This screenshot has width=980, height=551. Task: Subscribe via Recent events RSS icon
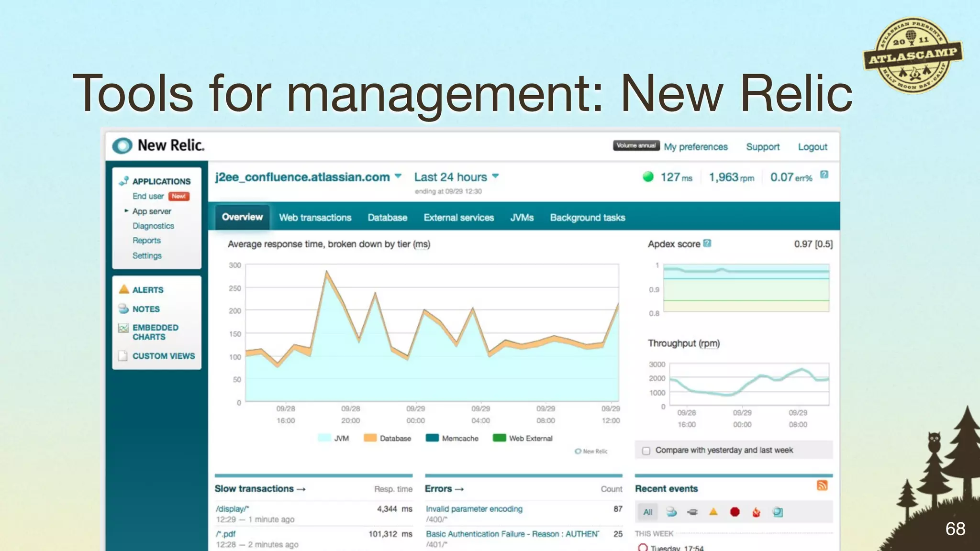[822, 485]
